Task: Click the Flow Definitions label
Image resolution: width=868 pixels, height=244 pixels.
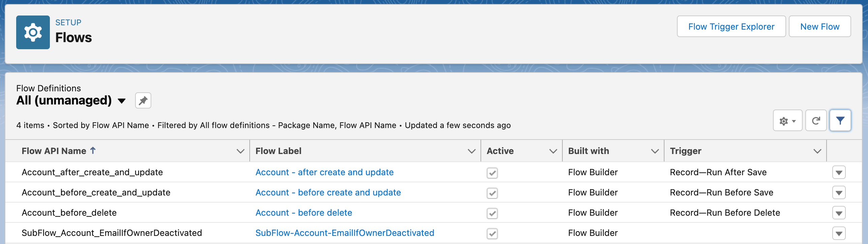Action: point(49,88)
